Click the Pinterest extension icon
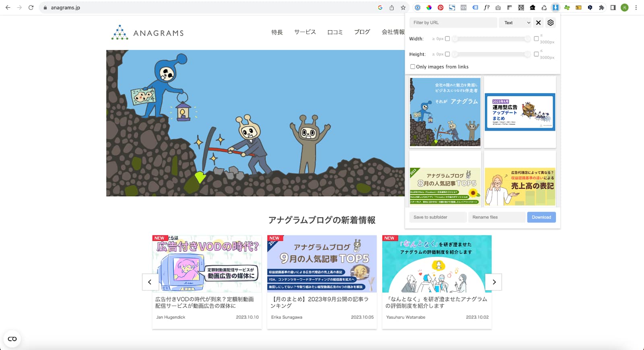 point(441,8)
